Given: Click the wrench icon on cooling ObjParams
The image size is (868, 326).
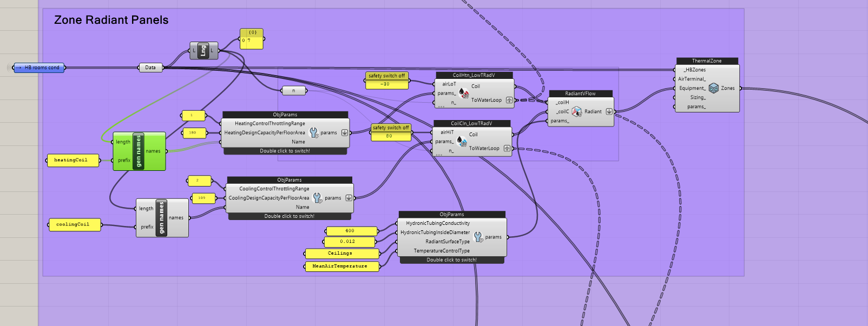Looking at the screenshot, I should click(318, 198).
